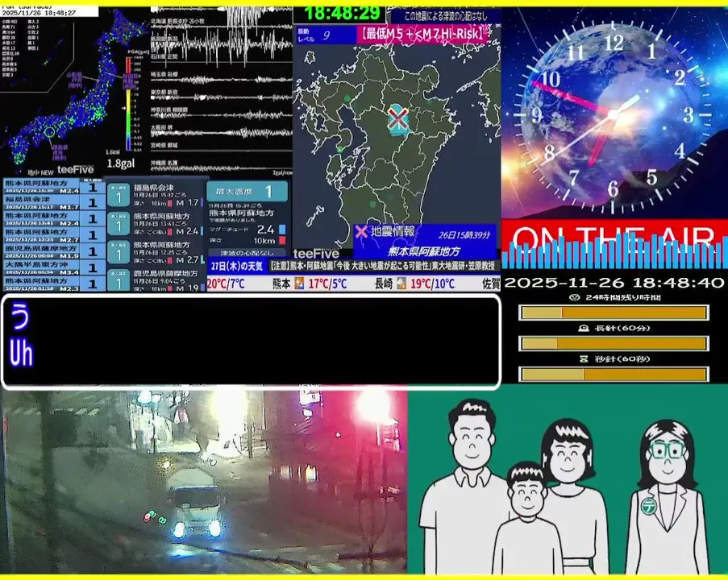Screen dimensions: 728x580
Task: Click the sunny weather icon next to 熊本
Action: point(299,283)
